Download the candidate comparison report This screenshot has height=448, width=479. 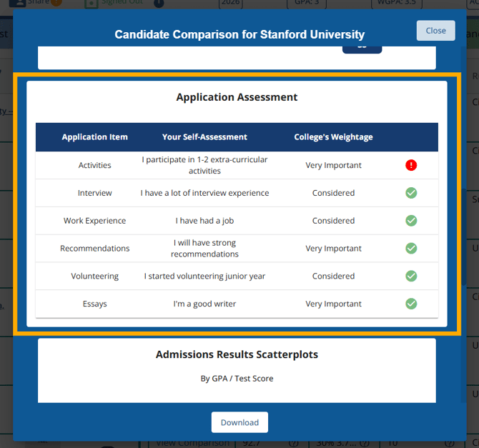(239, 422)
